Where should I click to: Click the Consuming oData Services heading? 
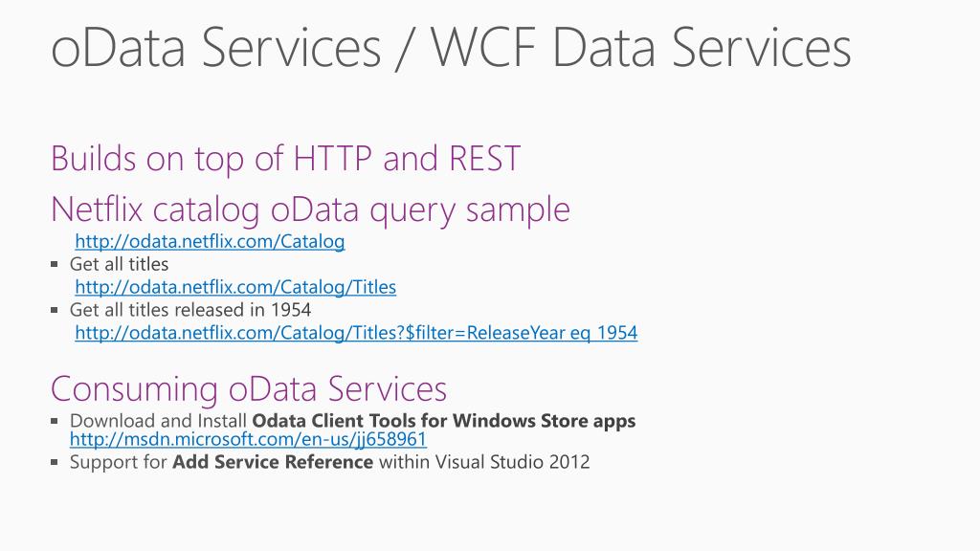pos(249,390)
